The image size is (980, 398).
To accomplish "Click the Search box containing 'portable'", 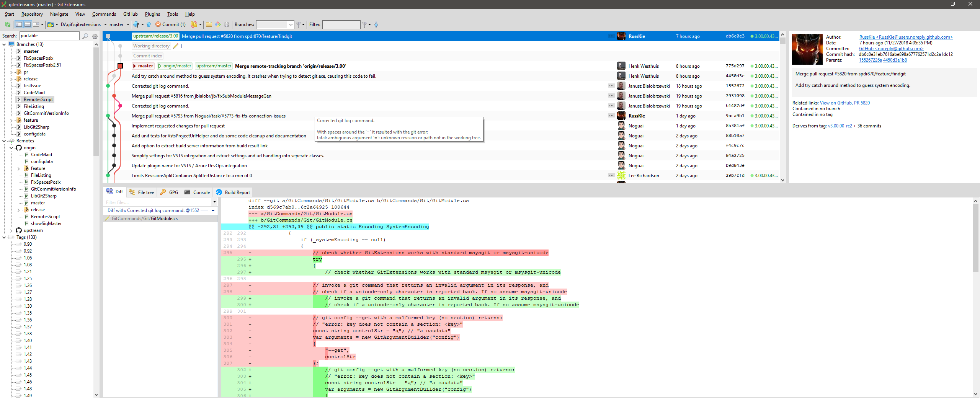I will pos(49,36).
